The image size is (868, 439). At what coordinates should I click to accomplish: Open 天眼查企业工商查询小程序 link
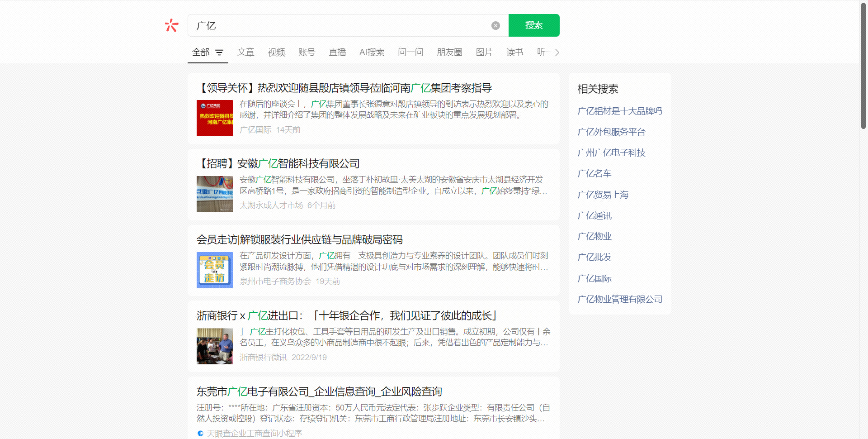(x=254, y=434)
